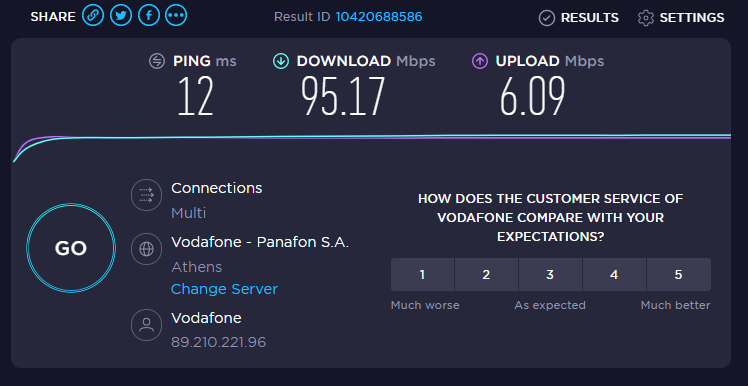748x386 pixels.
Task: Start the test with GO button
Action: pyautogui.click(x=71, y=248)
